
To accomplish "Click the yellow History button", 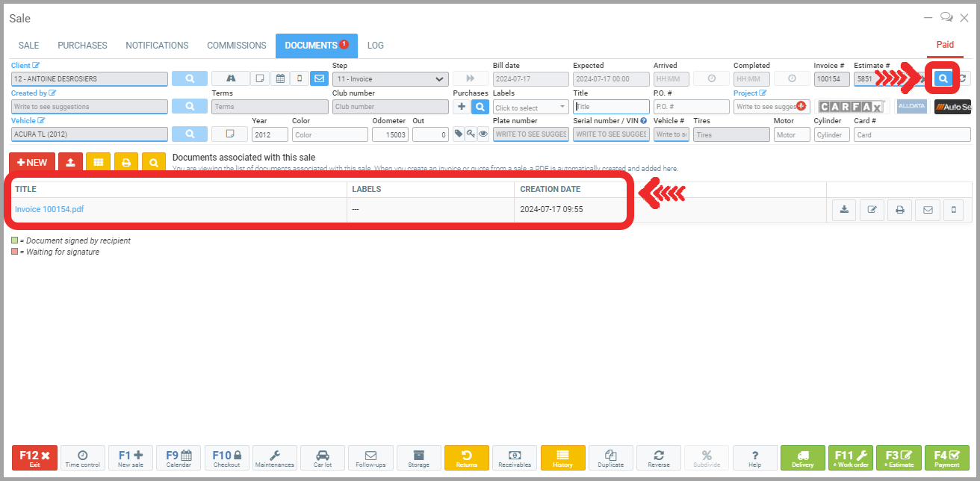I will (x=562, y=457).
